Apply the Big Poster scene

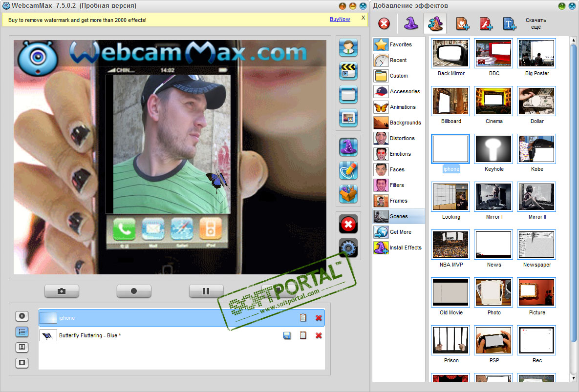tap(536, 54)
